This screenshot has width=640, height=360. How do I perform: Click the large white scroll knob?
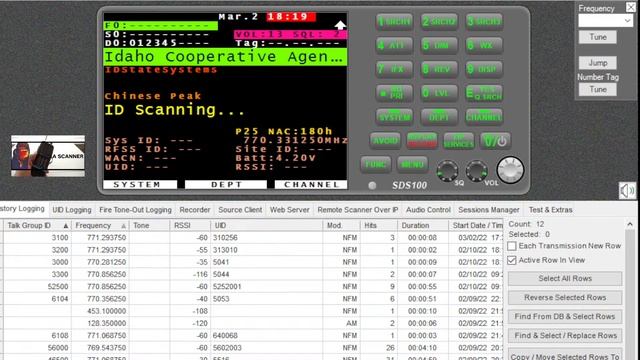pos(510,170)
